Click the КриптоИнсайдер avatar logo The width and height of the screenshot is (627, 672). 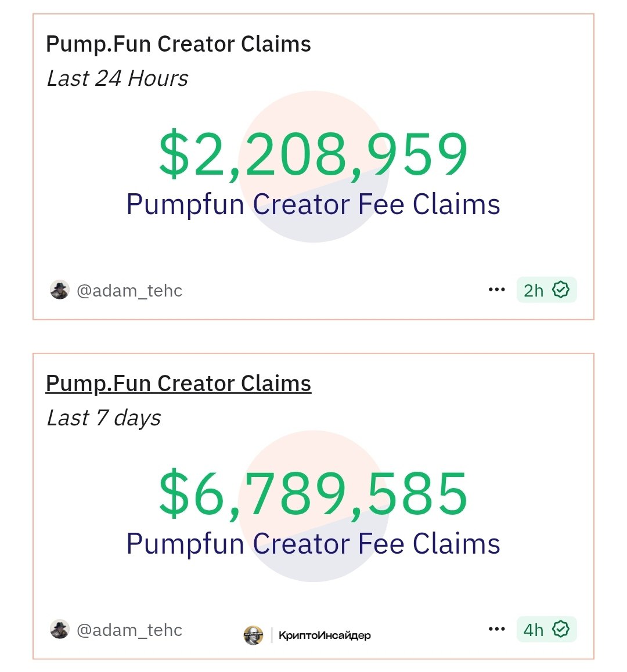pos(254,635)
